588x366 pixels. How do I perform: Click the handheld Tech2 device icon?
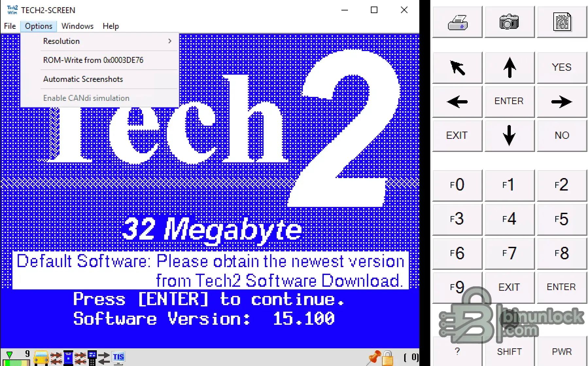click(92, 358)
